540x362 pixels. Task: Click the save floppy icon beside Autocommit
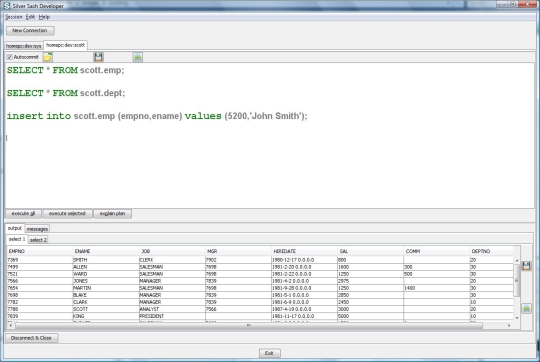(98, 57)
